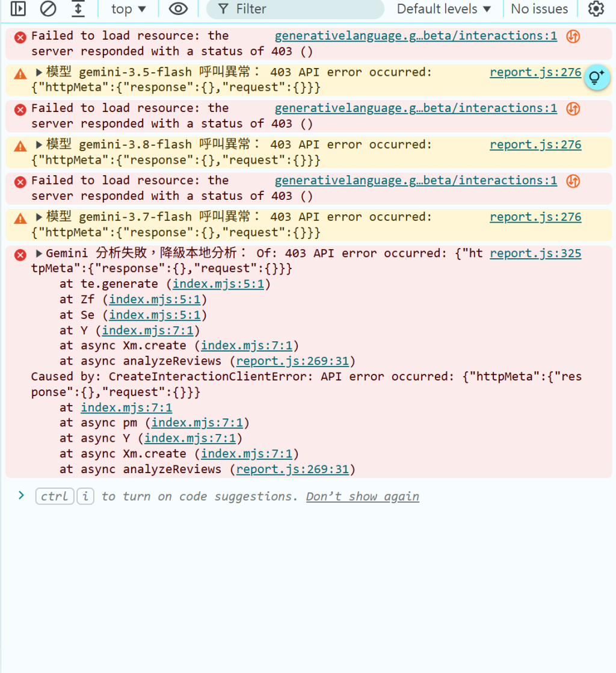
Task: Click '模型 gemini-3.8-flash 呼叫異常' message text
Action: point(148,144)
